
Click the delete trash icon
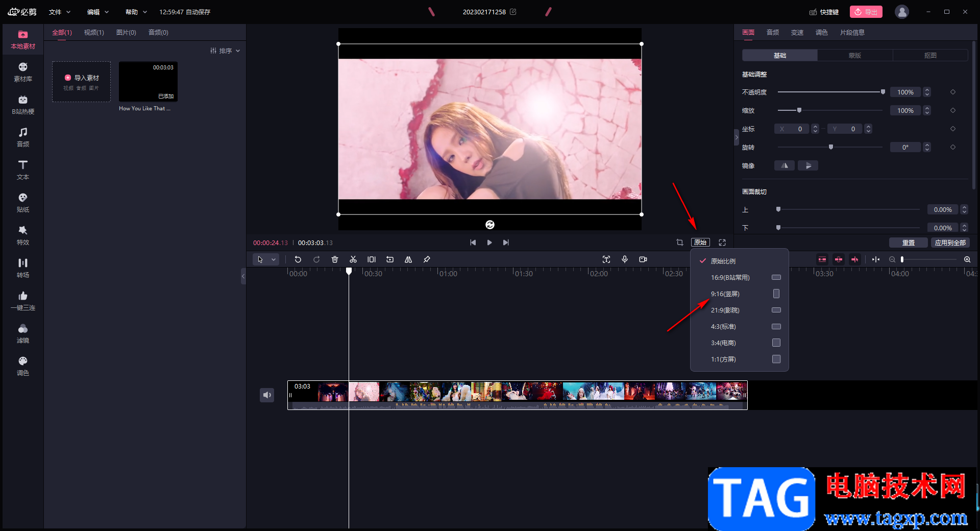335,259
